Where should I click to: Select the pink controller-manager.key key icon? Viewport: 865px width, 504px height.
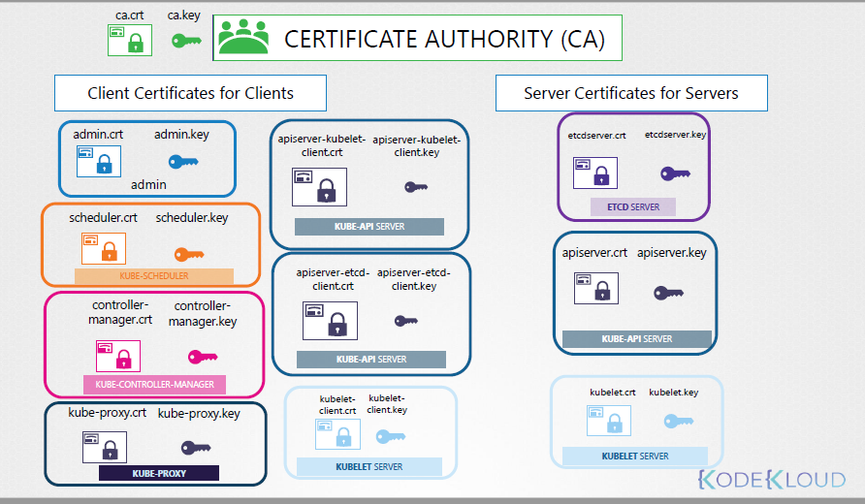[203, 357]
